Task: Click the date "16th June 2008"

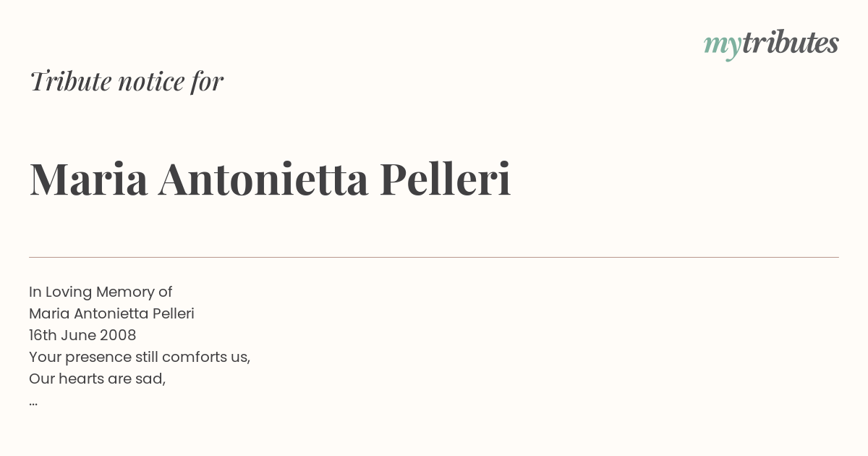Action: tap(82, 335)
